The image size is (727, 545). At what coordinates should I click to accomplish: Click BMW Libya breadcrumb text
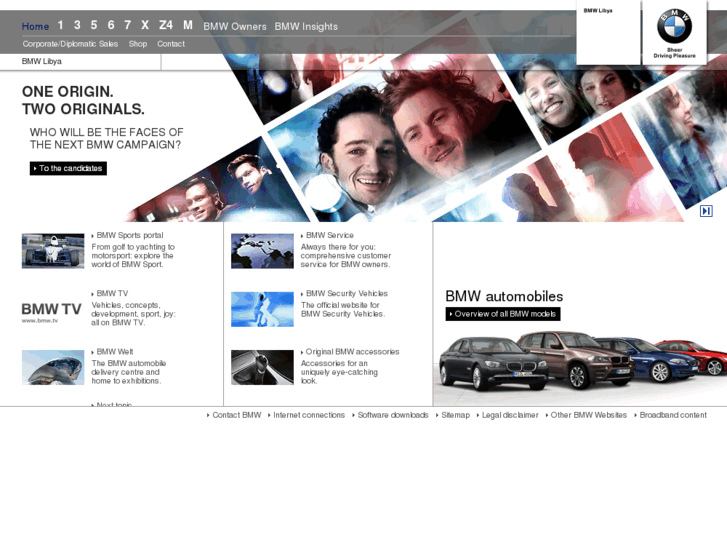tap(42, 61)
